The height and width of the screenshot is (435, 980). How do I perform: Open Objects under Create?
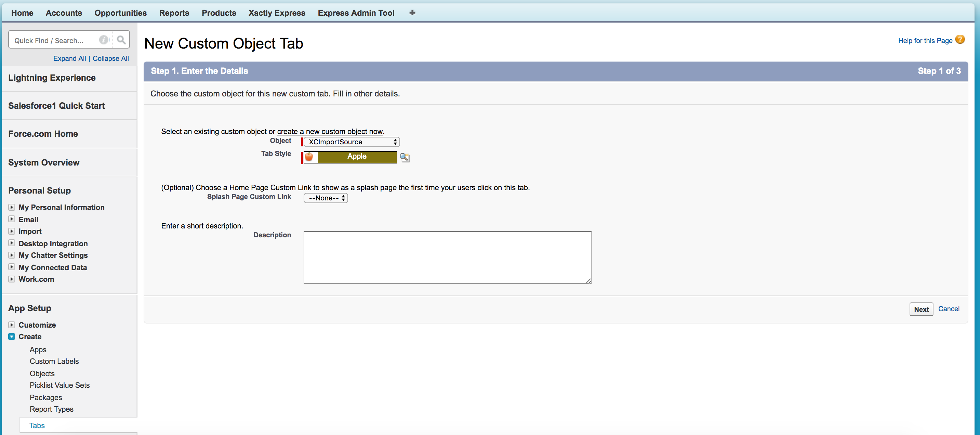(42, 373)
